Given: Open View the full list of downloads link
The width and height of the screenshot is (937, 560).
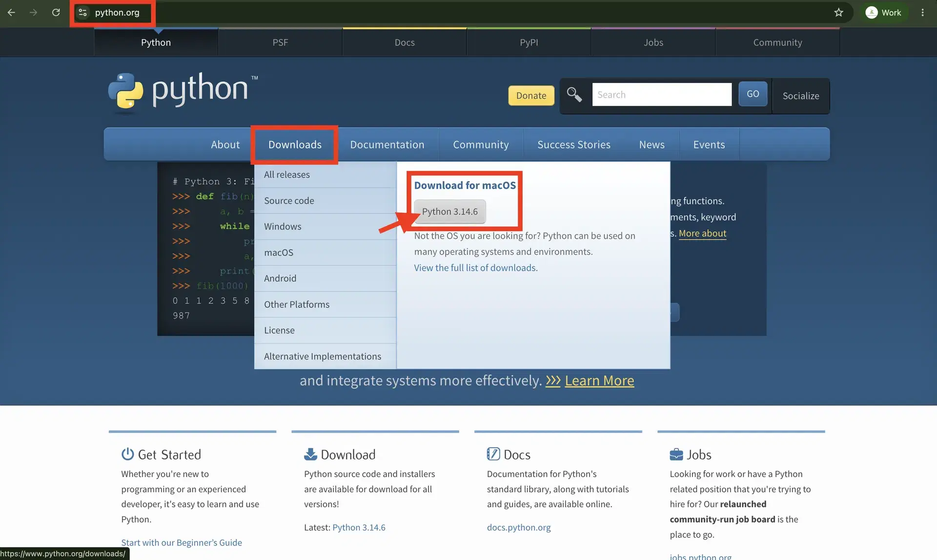Looking at the screenshot, I should pyautogui.click(x=476, y=268).
